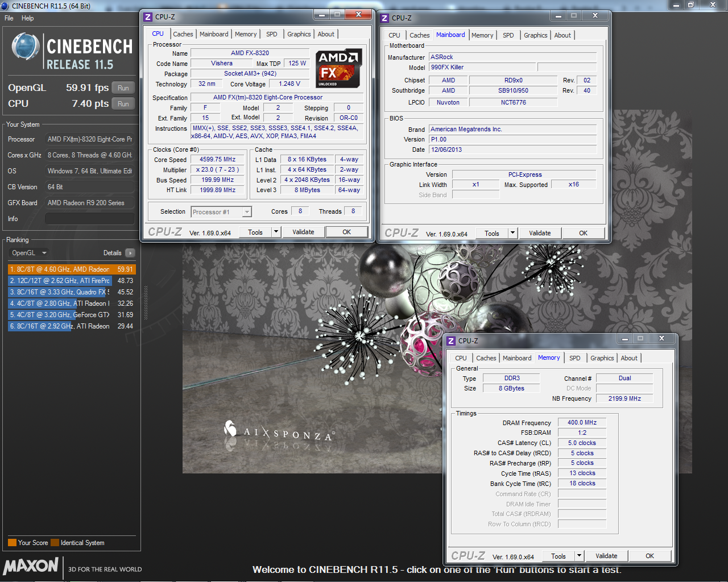This screenshot has width=728, height=582.
Task: Click the mainboard Model field 990FX Killer
Action: (482, 67)
